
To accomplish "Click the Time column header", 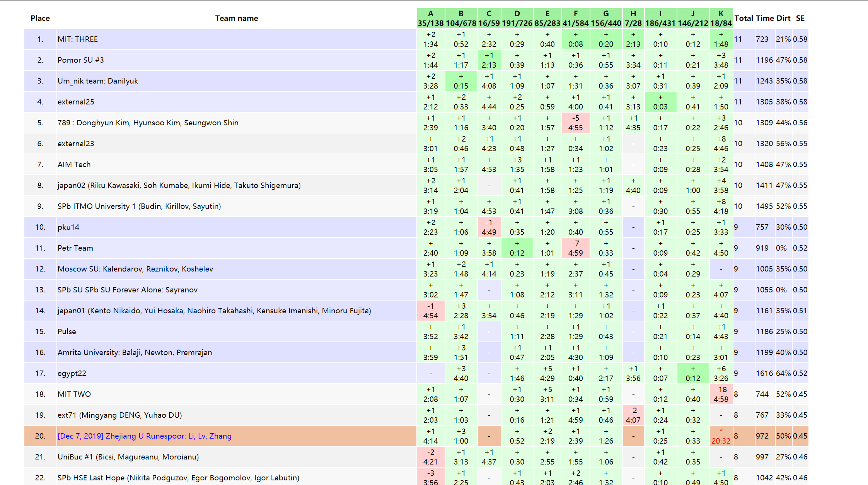I will (765, 18).
